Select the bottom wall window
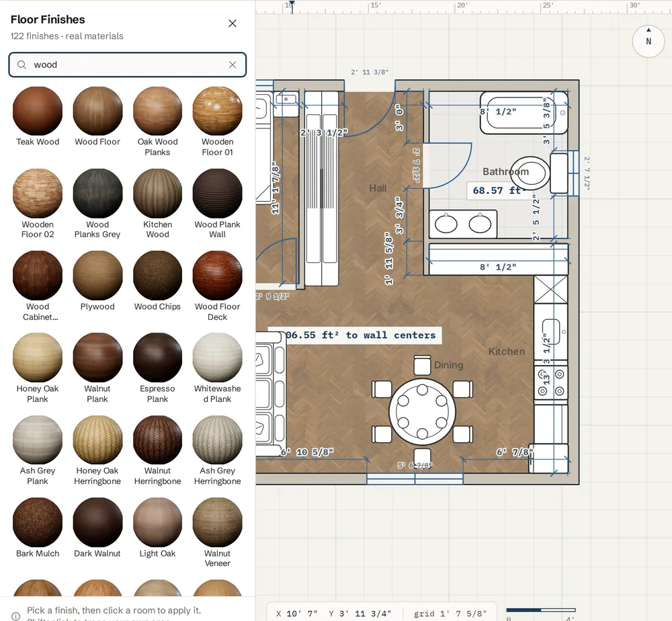This screenshot has height=621, width=672. click(415, 479)
